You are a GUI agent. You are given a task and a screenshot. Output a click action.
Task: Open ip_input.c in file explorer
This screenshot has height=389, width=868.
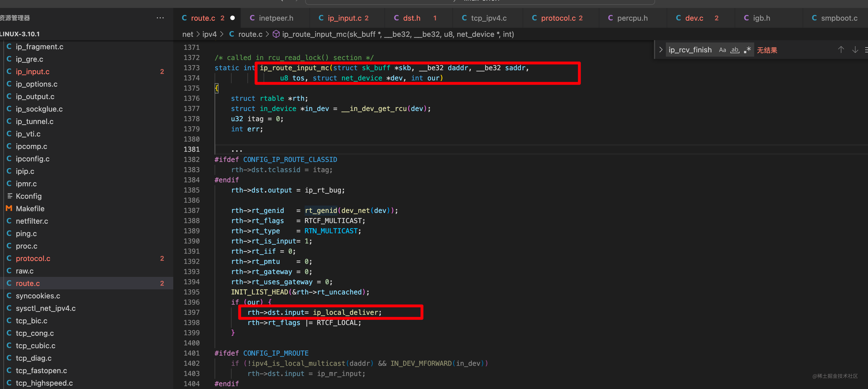(x=32, y=71)
